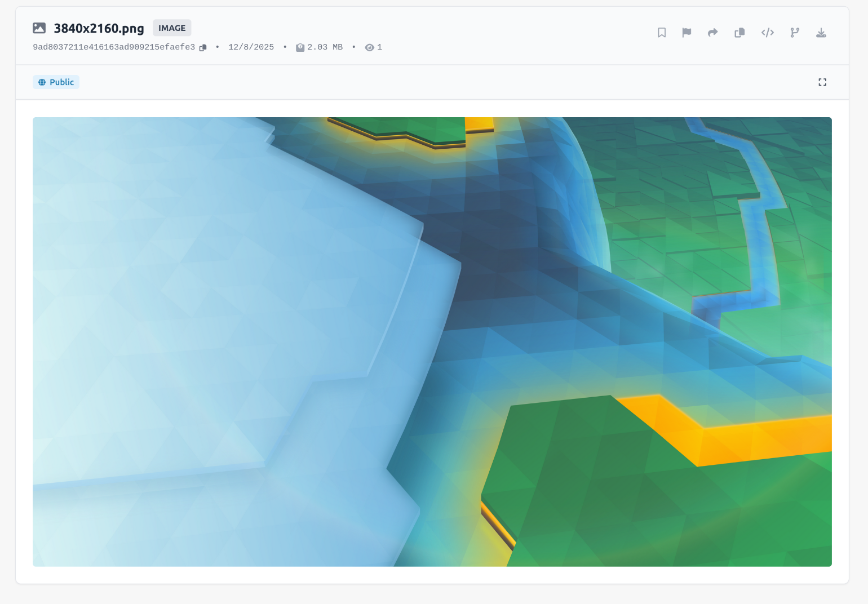Open the wallpaper image preview
The height and width of the screenshot is (604, 868).
point(432,342)
